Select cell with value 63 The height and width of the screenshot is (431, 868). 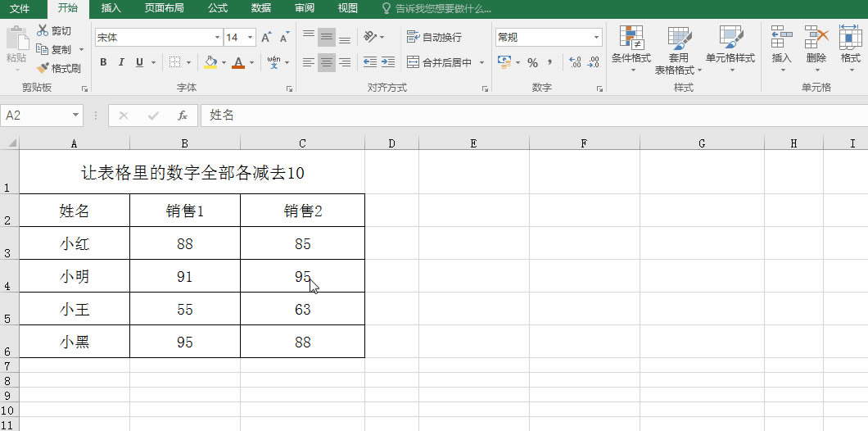pyautogui.click(x=303, y=309)
